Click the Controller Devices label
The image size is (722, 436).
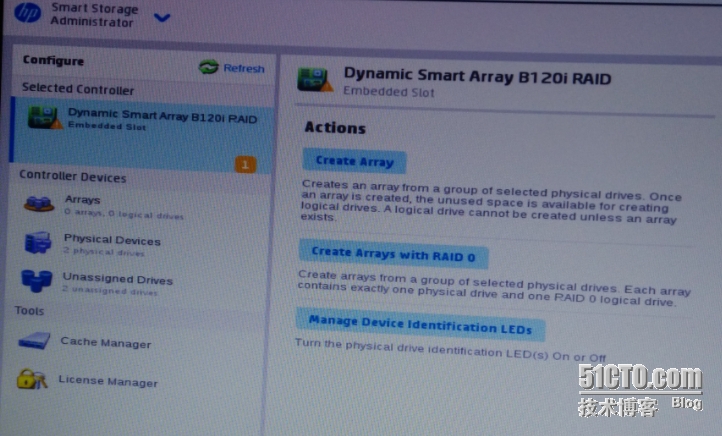click(73, 176)
